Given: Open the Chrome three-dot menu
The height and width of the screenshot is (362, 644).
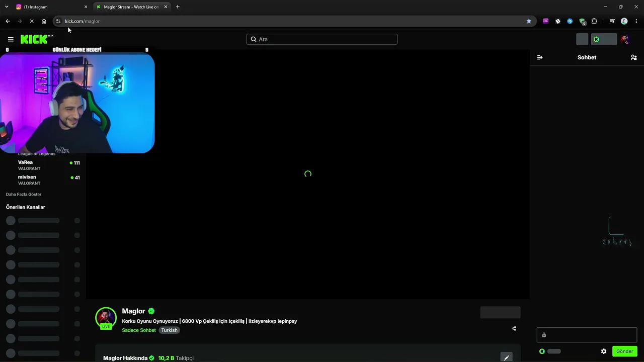Looking at the screenshot, I should point(636,21).
